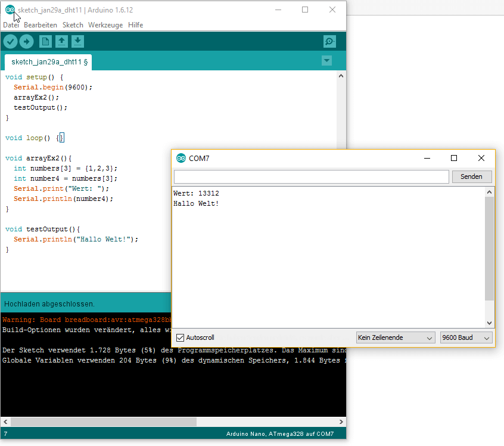Viewport: 504px width, 446px height.
Task: Click the serial monitor scroll-down arrow
Action: point(489,323)
